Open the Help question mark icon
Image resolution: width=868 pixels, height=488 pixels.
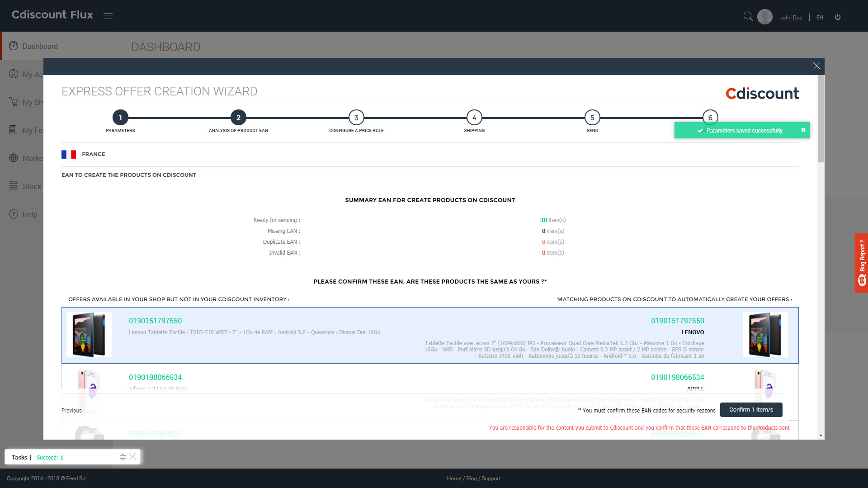click(x=14, y=214)
